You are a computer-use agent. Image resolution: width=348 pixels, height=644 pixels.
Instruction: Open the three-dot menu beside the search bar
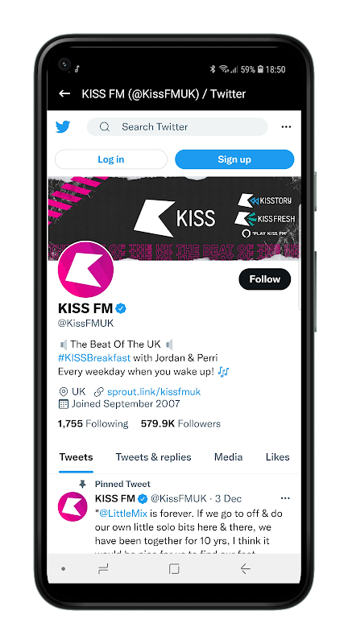click(x=286, y=127)
